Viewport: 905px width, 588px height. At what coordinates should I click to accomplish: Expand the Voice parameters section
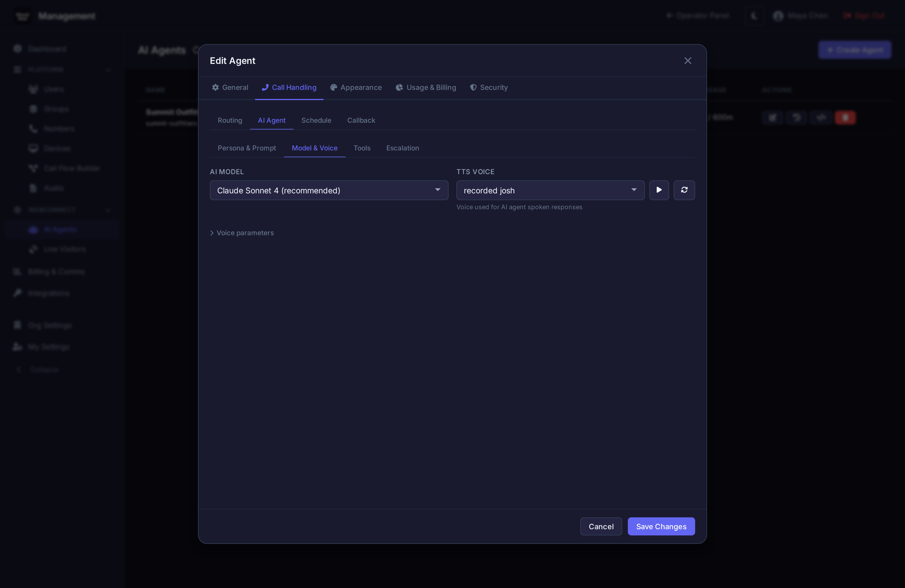[x=242, y=233]
